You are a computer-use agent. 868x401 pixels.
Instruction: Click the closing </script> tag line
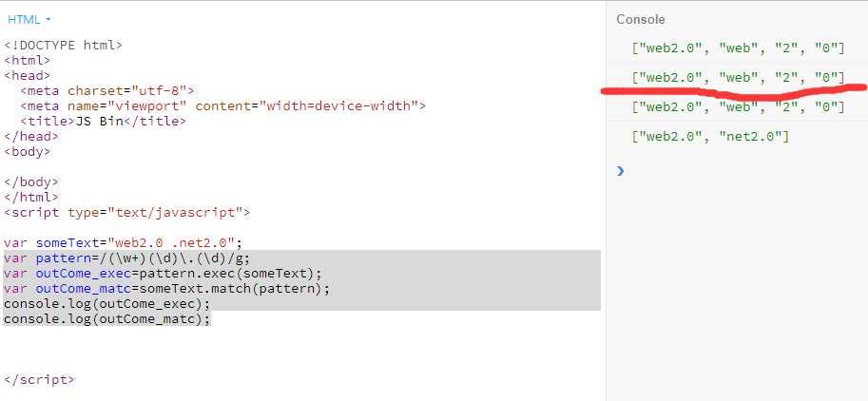39,380
